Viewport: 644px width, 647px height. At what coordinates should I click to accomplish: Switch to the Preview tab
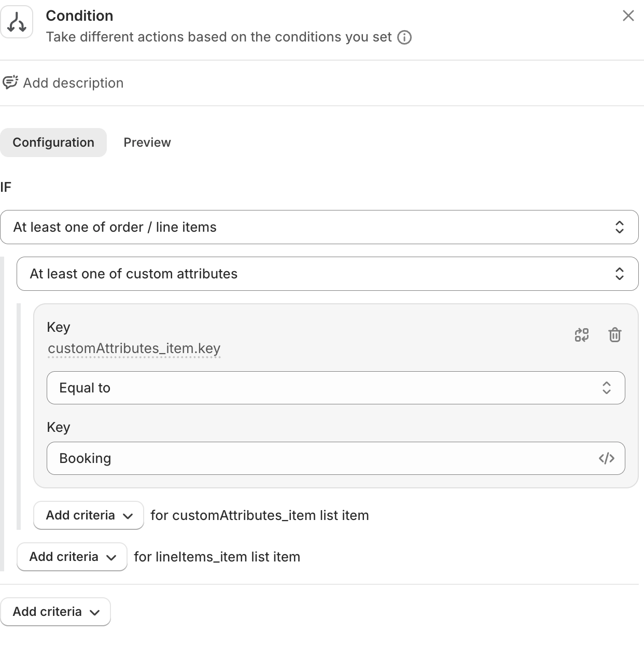point(147,143)
